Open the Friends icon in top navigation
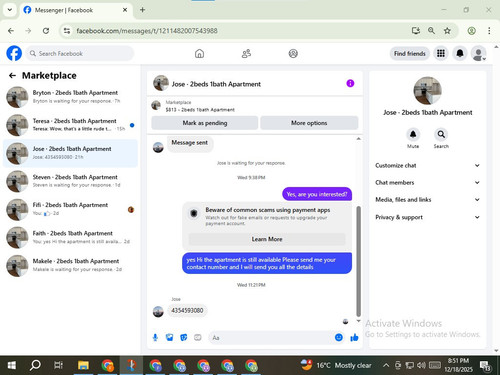Image resolution: width=500 pixels, height=375 pixels. pos(246,53)
